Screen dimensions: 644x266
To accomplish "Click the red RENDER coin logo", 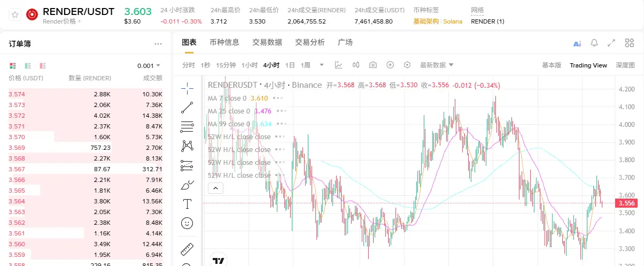I will pos(32,15).
